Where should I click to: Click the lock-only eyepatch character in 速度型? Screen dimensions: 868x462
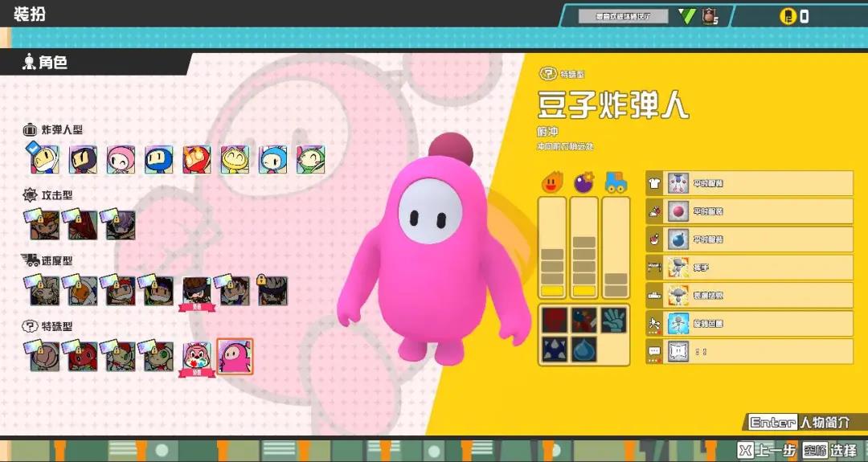click(273, 291)
